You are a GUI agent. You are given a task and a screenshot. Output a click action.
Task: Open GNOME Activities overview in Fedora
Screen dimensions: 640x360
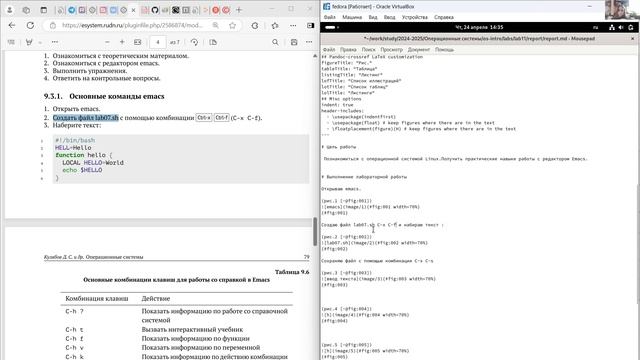click(331, 27)
